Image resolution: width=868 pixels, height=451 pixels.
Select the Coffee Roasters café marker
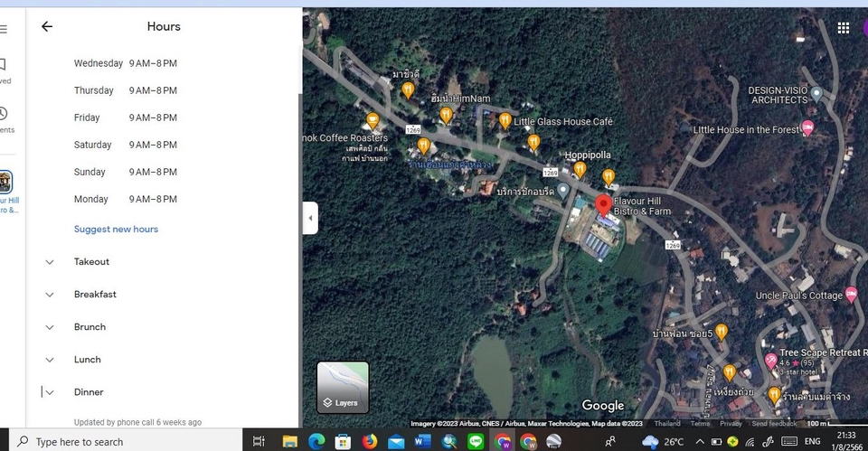tap(373, 120)
